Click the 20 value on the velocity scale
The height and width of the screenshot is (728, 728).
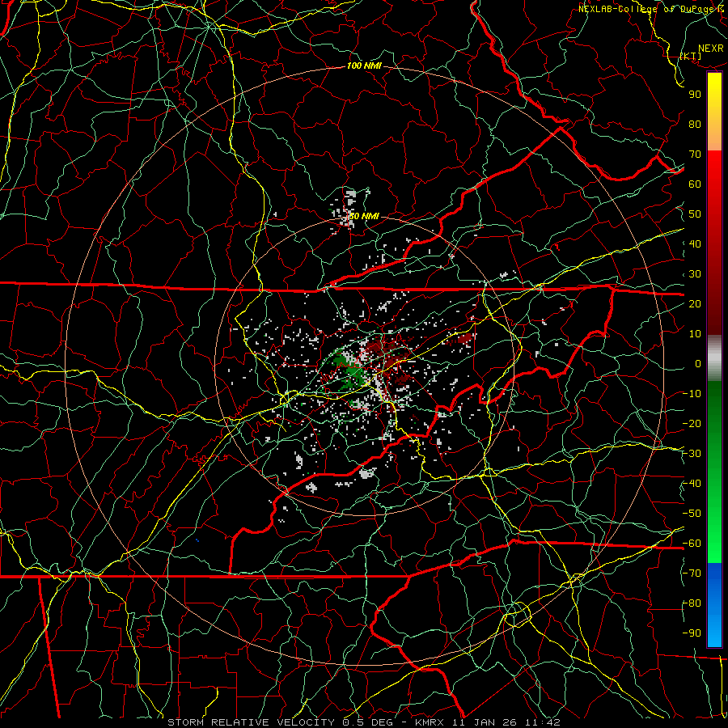tap(695, 304)
